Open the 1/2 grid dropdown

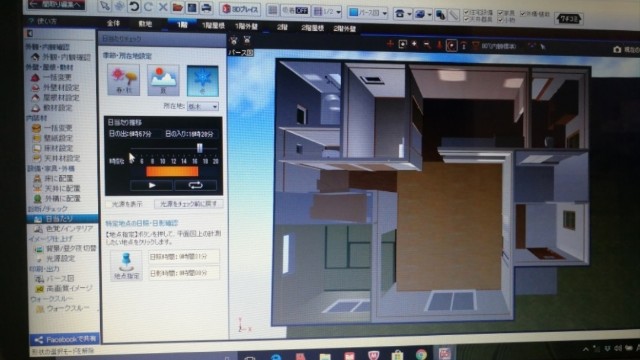coord(327,12)
